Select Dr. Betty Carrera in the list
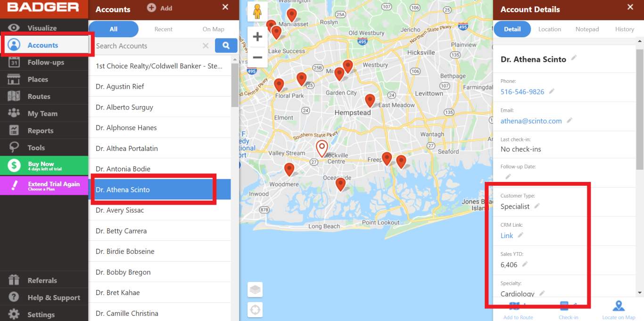 [160, 231]
